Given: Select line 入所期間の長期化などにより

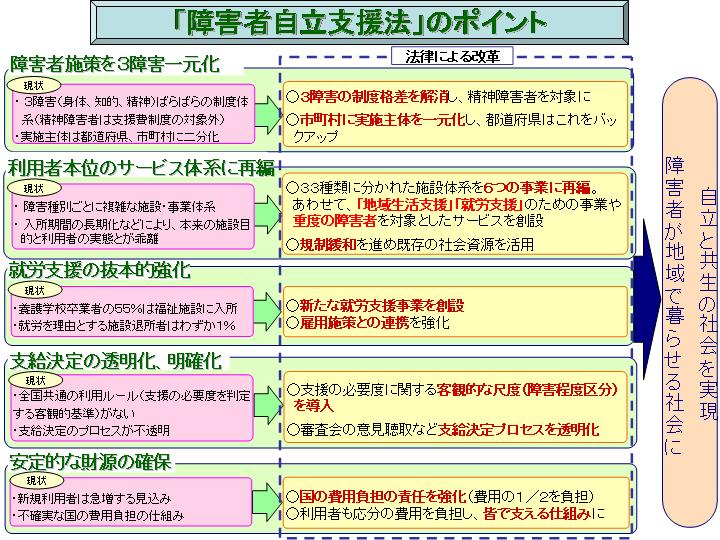Looking at the screenshot, I should point(132,231).
